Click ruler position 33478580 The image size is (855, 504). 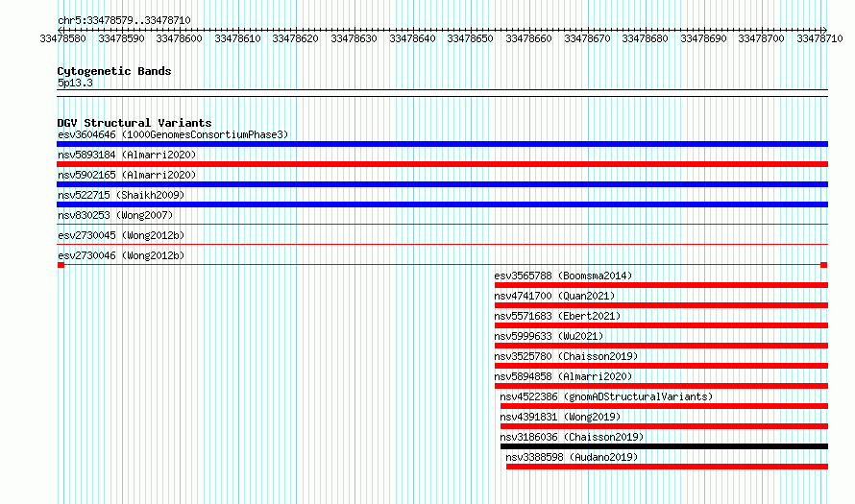coord(62,38)
